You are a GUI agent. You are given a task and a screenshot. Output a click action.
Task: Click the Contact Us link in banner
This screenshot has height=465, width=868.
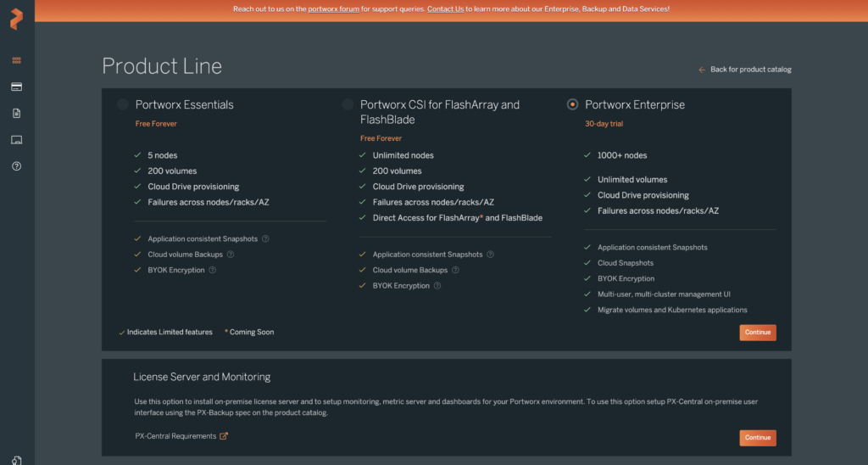[445, 8]
